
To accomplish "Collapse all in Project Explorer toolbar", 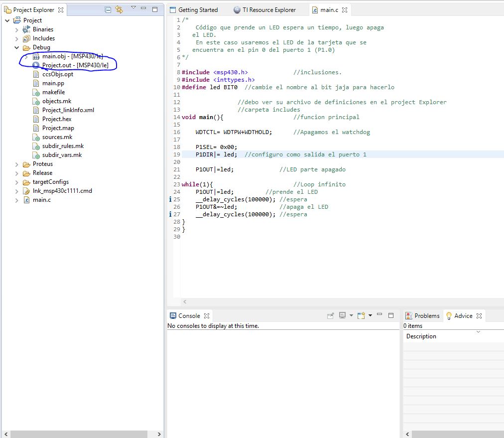I will pyautogui.click(x=108, y=10).
